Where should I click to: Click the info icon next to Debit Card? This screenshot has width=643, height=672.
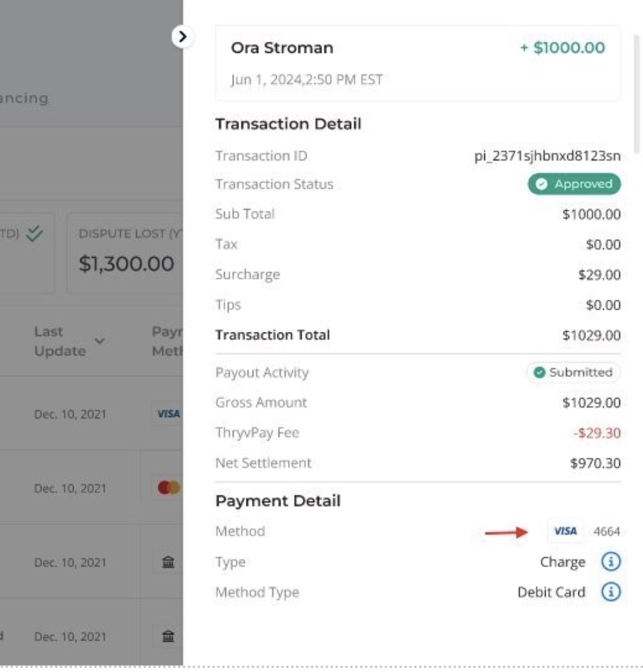tap(611, 592)
